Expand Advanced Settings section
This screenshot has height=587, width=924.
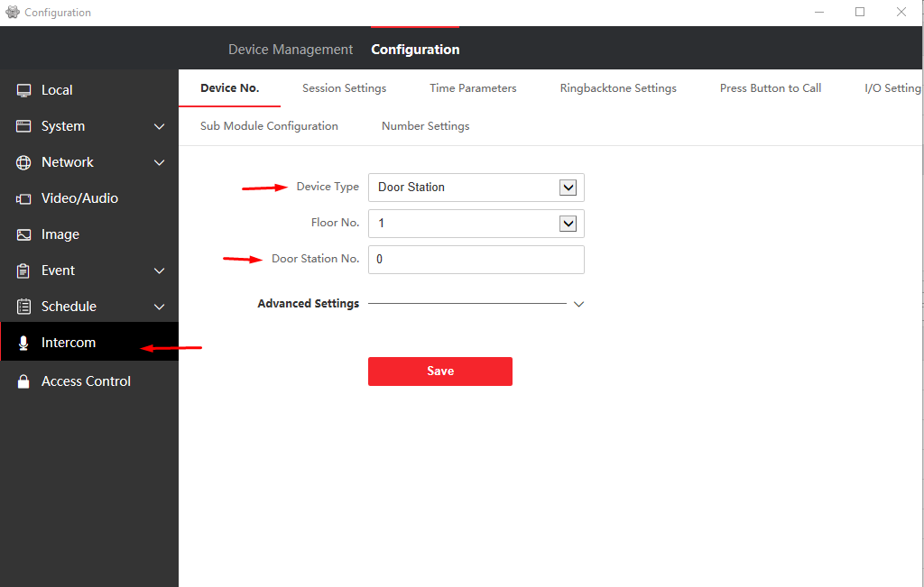(x=578, y=304)
